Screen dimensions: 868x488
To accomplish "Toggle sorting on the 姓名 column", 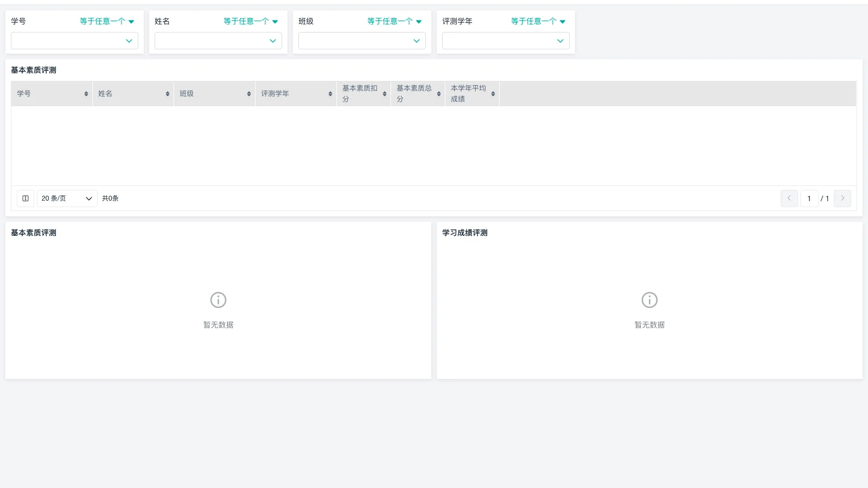I will [x=167, y=93].
